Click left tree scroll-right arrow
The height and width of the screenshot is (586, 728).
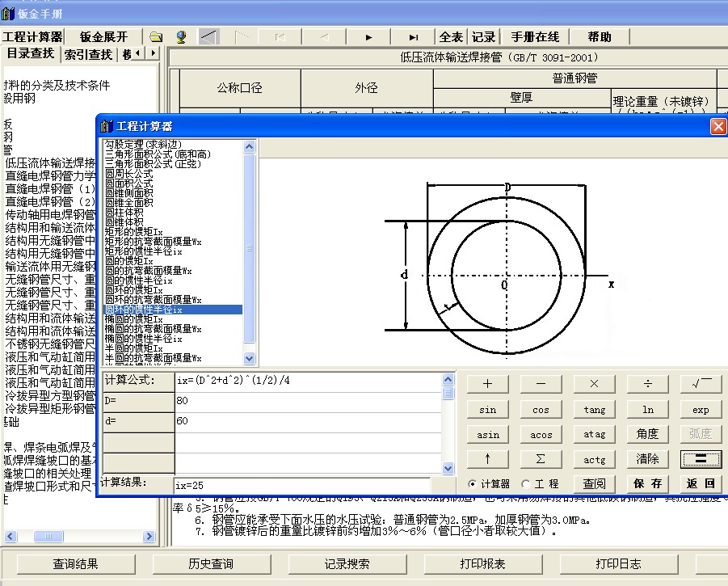tap(149, 537)
